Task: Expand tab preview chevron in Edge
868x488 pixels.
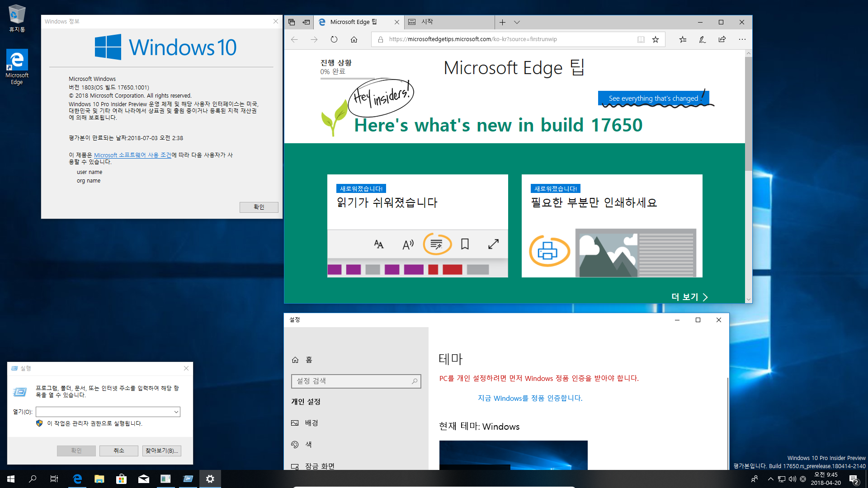Action: click(x=517, y=22)
